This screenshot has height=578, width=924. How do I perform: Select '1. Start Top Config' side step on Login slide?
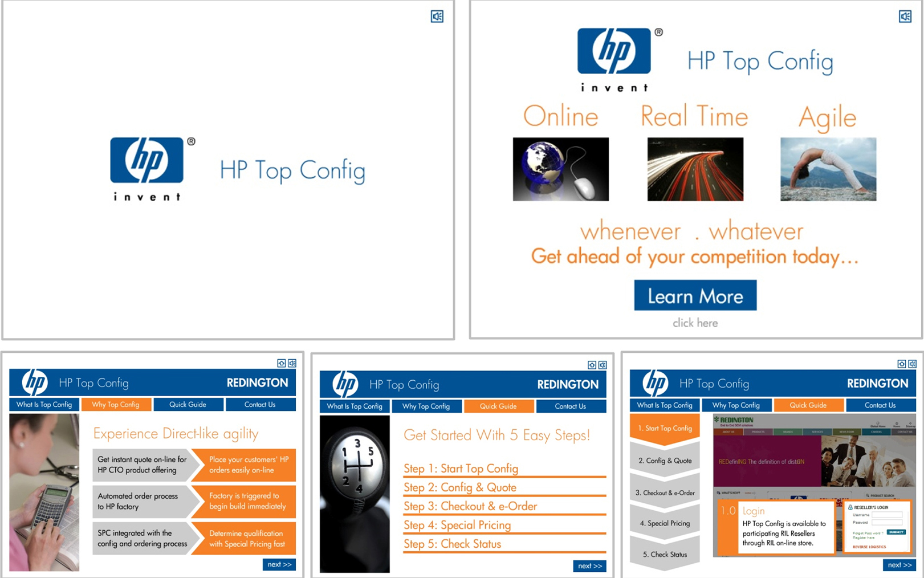click(x=665, y=429)
